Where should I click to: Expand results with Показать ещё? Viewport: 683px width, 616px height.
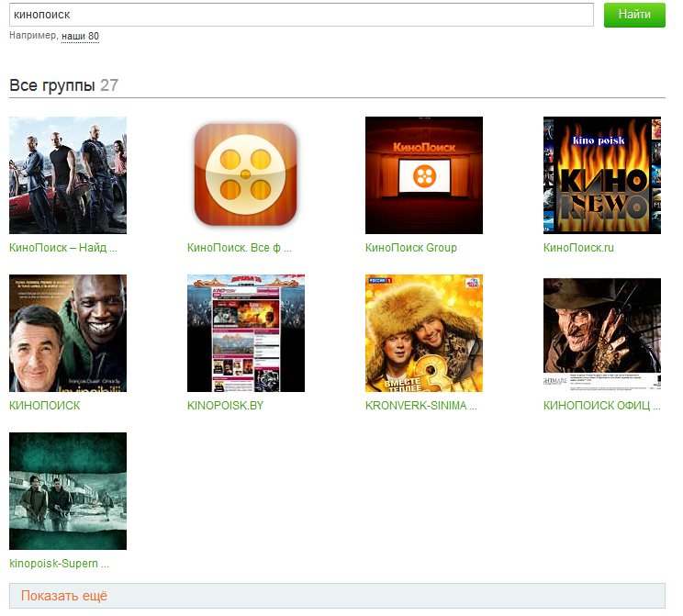pyautogui.click(x=337, y=596)
